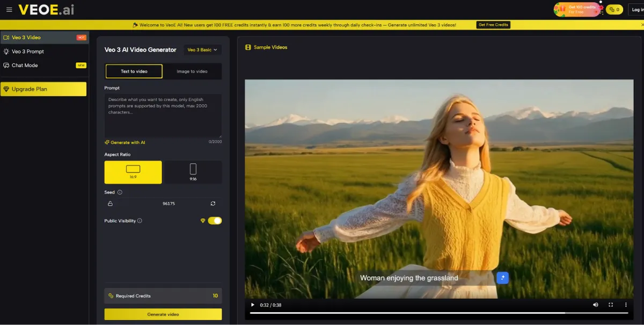The height and width of the screenshot is (325, 644).
Task: Open the Veo 3 Basic model dropdown
Action: (202, 49)
